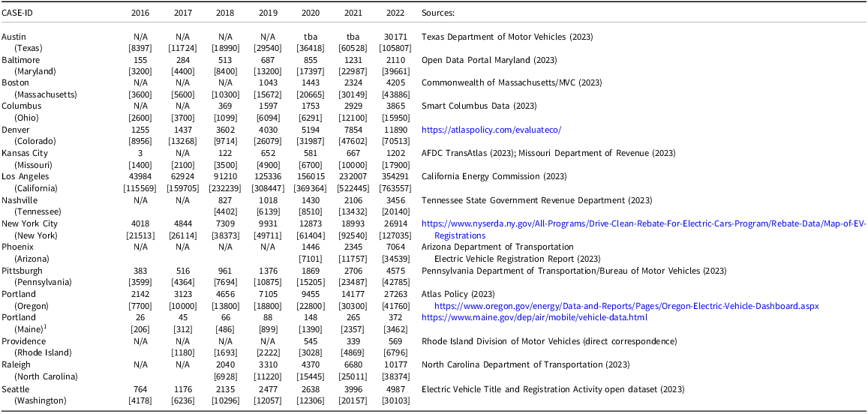868x414 pixels.
Task: Click the Kansas City row label
Action: point(23,153)
